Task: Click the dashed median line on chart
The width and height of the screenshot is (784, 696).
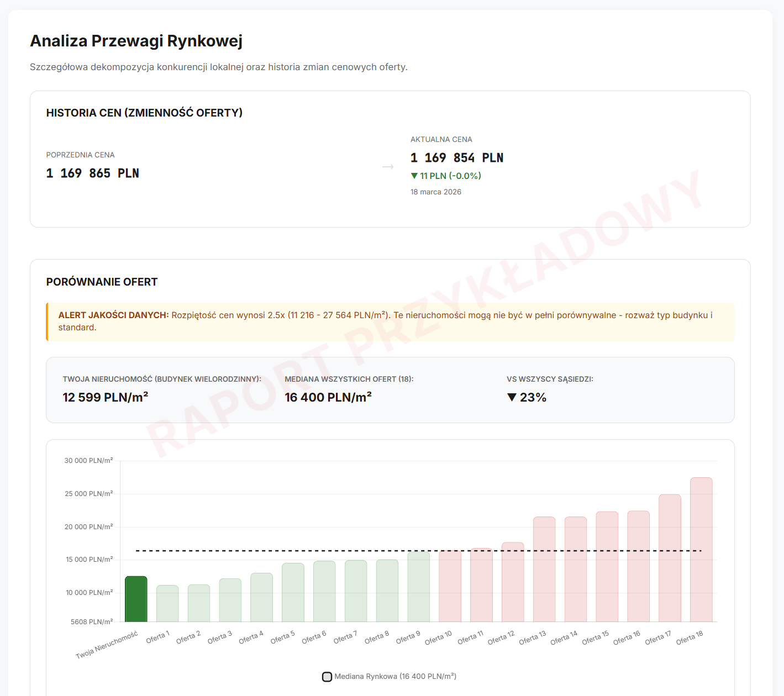Action: coord(418,551)
